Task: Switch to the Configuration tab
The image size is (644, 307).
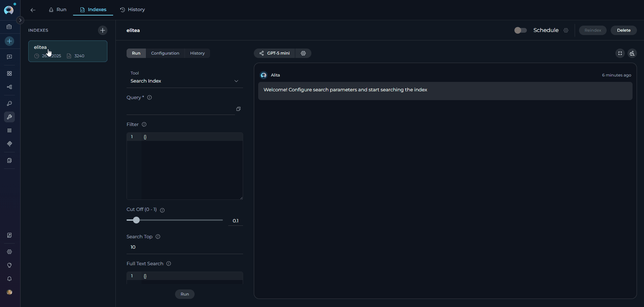Action: point(165,53)
